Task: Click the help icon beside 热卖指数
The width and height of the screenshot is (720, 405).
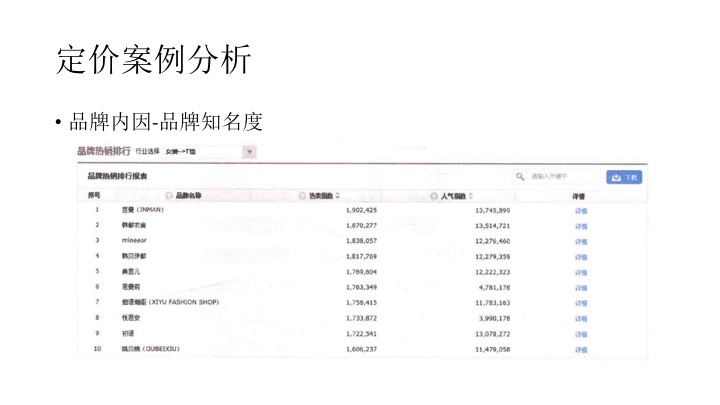Action: (302, 196)
